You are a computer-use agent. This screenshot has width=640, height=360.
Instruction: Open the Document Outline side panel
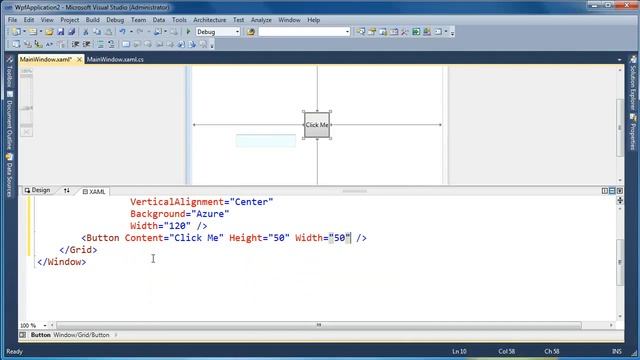[10, 121]
